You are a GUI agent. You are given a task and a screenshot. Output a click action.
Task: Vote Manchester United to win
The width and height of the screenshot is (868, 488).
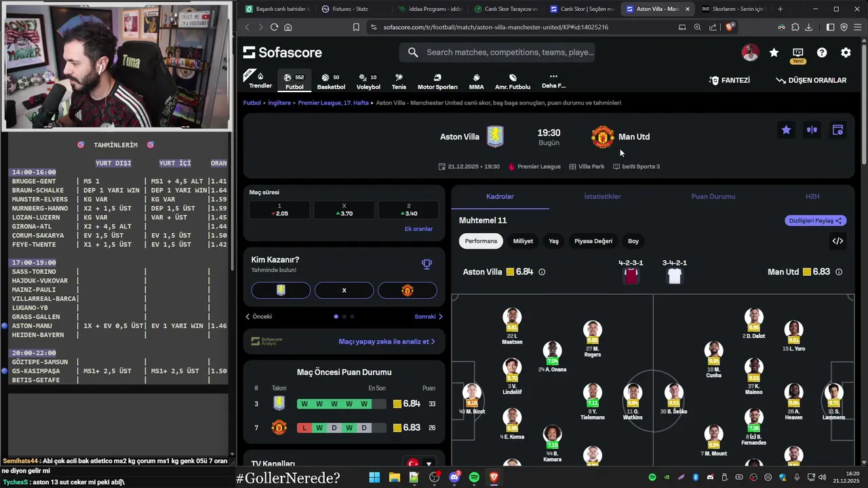[x=407, y=290]
